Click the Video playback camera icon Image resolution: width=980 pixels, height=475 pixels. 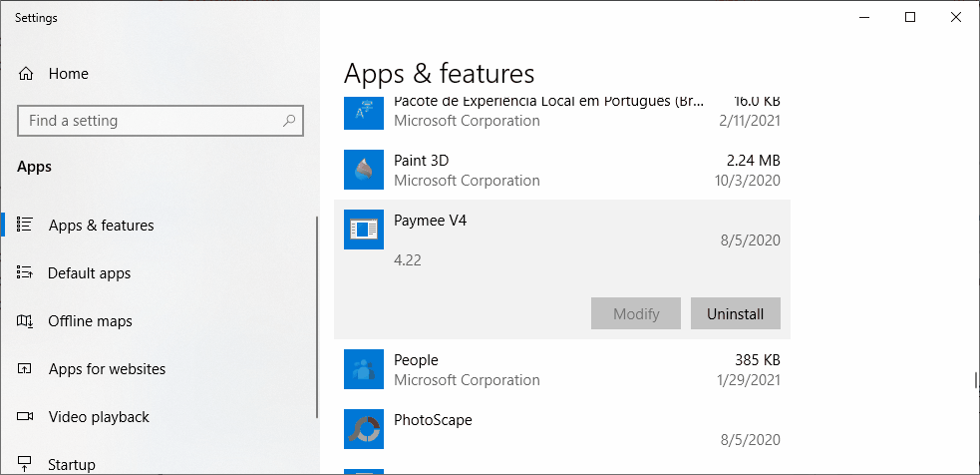25,417
